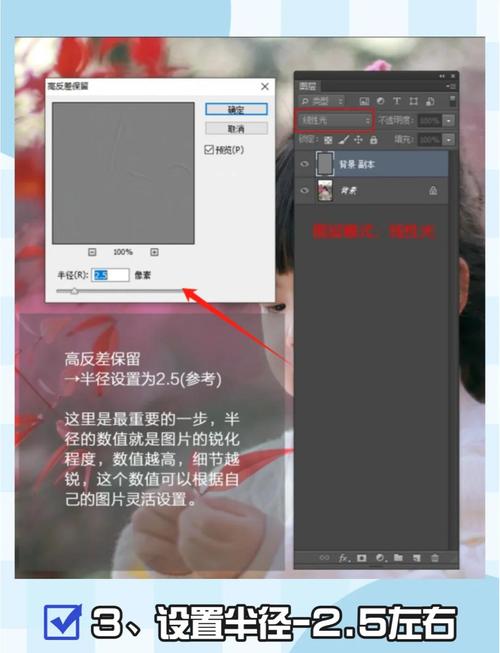Open the layer filter type dropdown
The width and height of the screenshot is (500, 653).
tap(322, 101)
